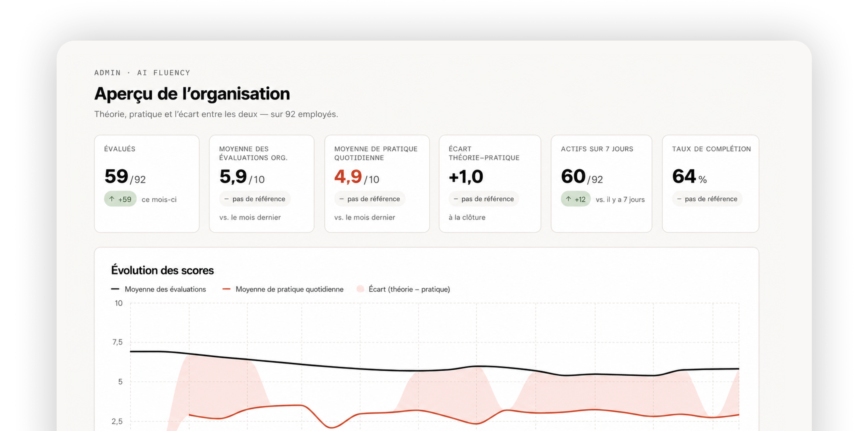Click the pink Écart legend circle swatch

pos(360,289)
